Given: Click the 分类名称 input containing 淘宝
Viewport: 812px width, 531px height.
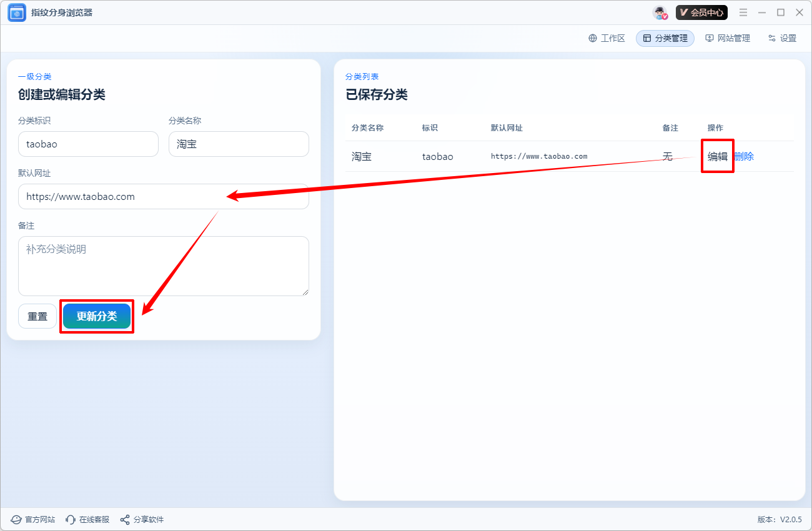Looking at the screenshot, I should 239,144.
